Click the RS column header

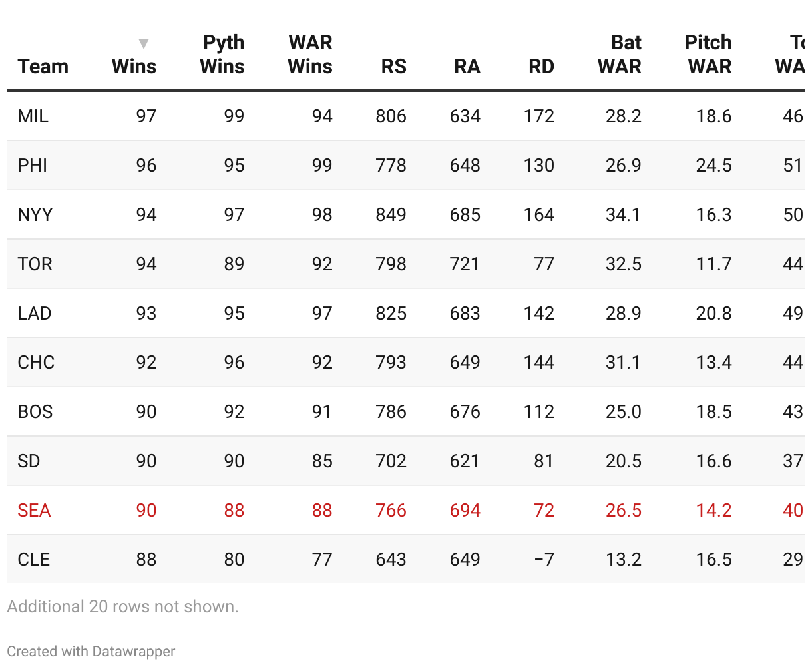coord(393,67)
